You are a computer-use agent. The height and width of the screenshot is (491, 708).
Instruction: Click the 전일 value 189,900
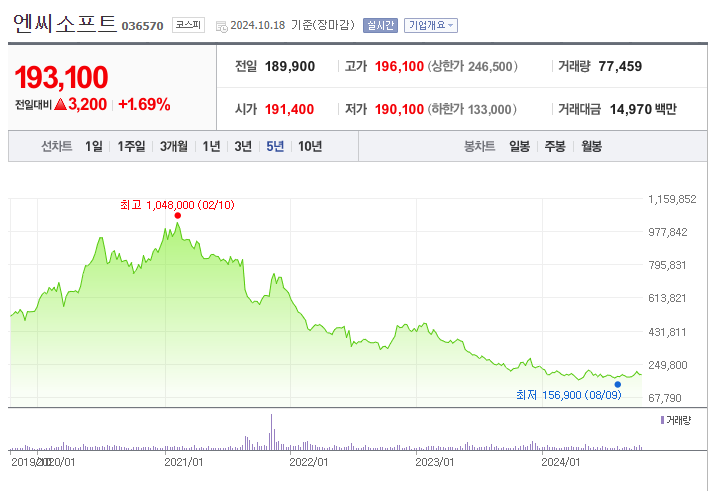point(289,66)
